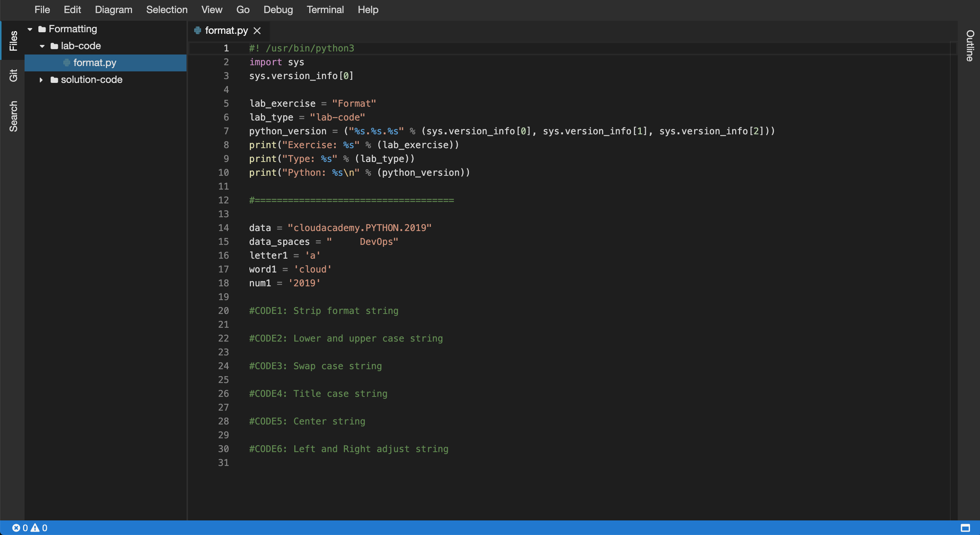
Task: Select the lab-code folder label
Action: (81, 46)
